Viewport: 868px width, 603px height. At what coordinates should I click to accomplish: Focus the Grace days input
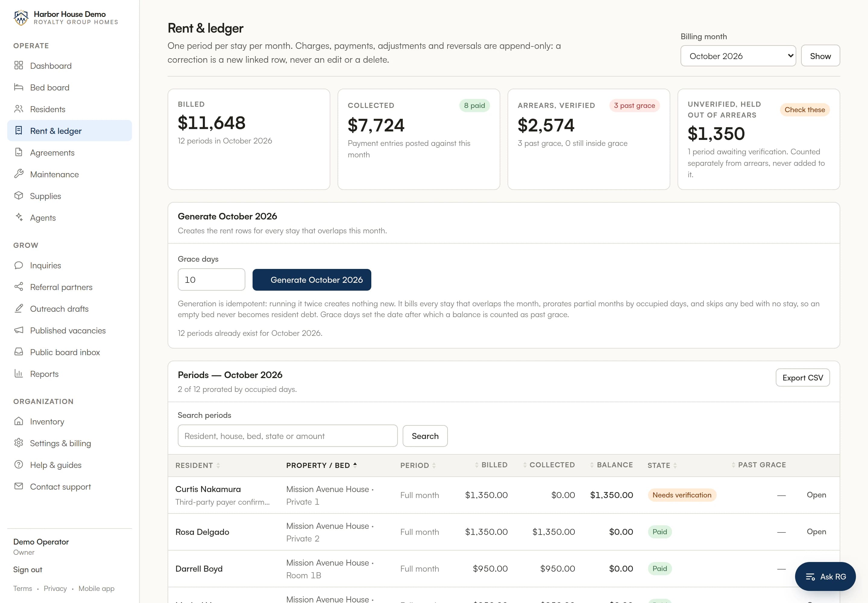click(x=211, y=279)
